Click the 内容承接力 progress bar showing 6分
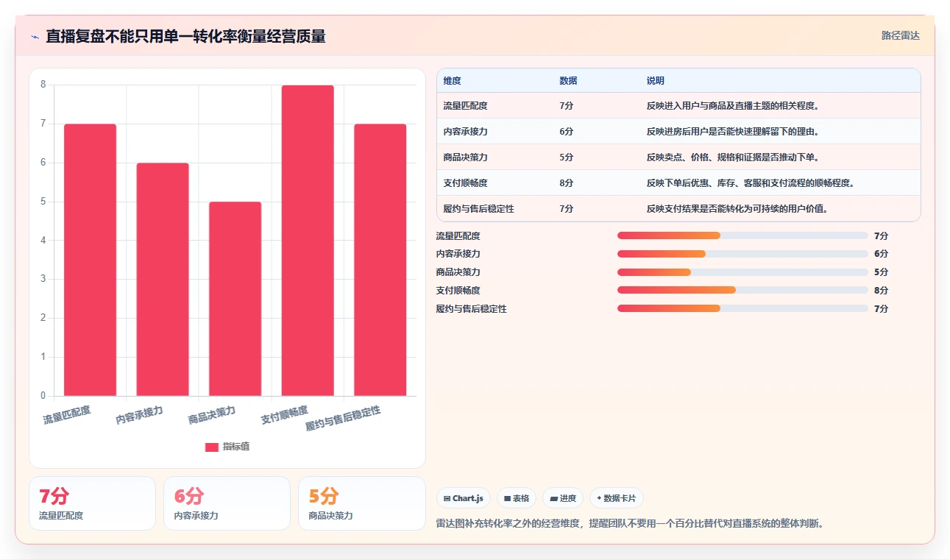950x560 pixels. tap(742, 254)
